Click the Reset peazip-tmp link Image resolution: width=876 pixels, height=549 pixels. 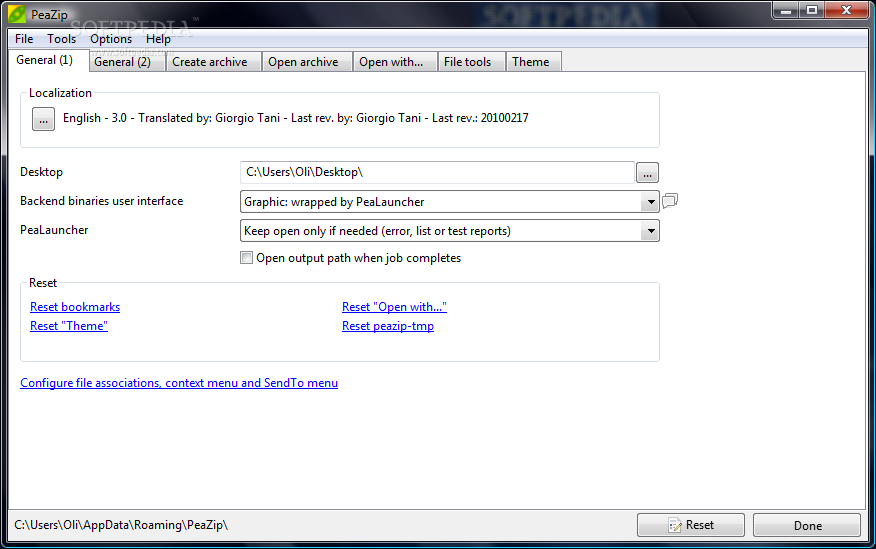click(388, 326)
